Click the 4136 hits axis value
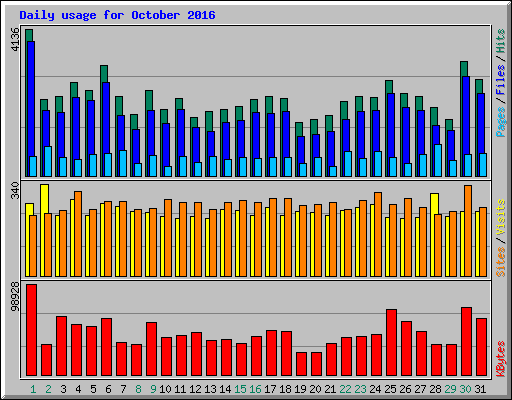This screenshot has width=512, height=400. (15, 39)
